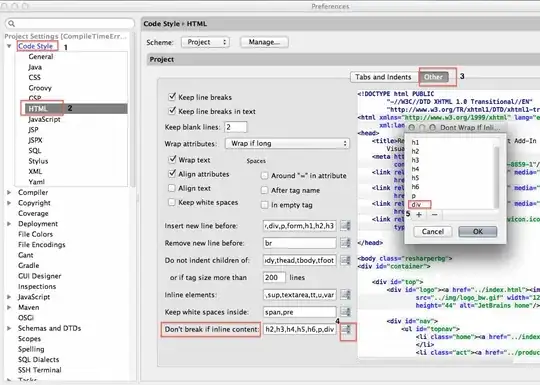Click the tag size lines field showing 200
540x385 pixels.
[274, 278]
